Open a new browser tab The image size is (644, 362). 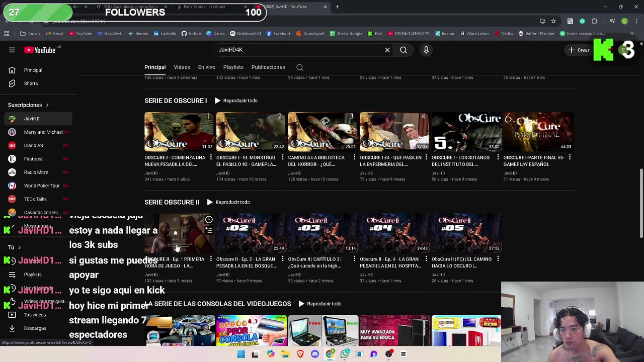click(337, 7)
